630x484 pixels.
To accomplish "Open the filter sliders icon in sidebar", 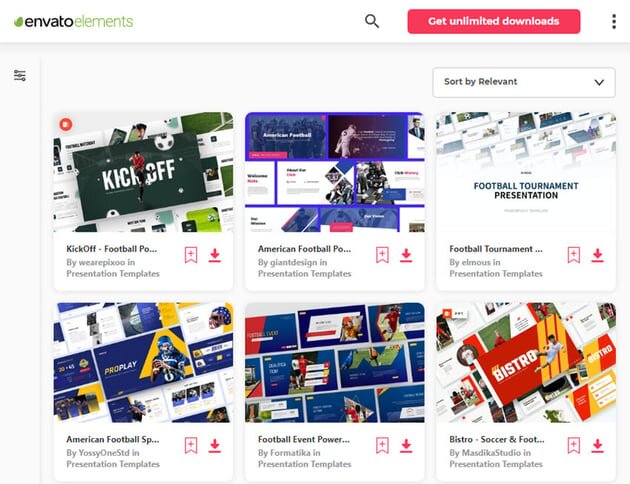I will (20, 76).
